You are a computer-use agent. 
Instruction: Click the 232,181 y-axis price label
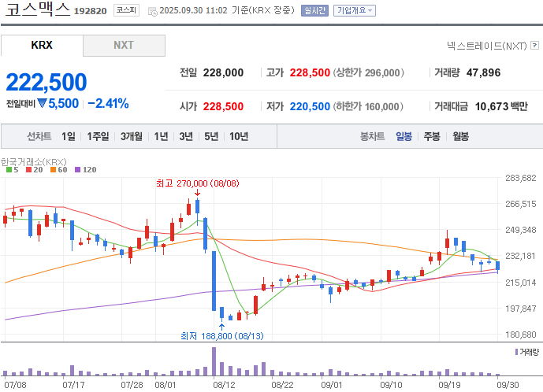click(520, 256)
